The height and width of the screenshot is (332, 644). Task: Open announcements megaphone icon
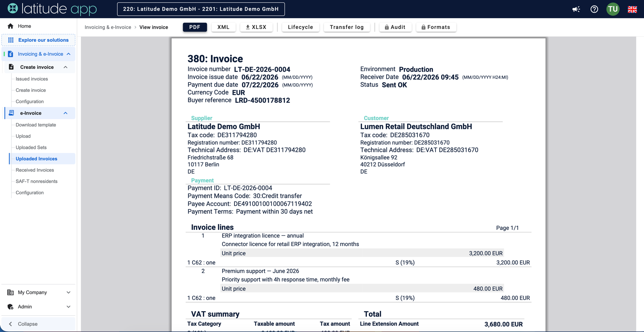tap(576, 9)
